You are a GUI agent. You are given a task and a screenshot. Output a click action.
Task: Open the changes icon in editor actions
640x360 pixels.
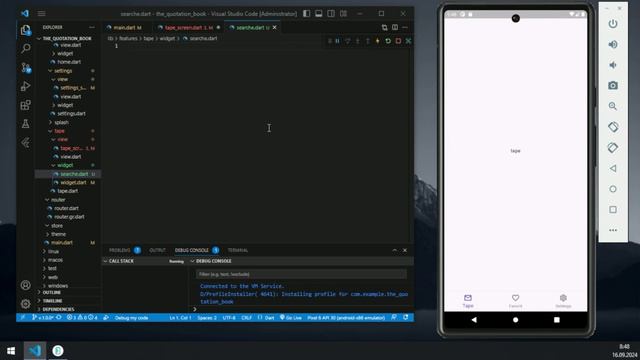click(384, 27)
